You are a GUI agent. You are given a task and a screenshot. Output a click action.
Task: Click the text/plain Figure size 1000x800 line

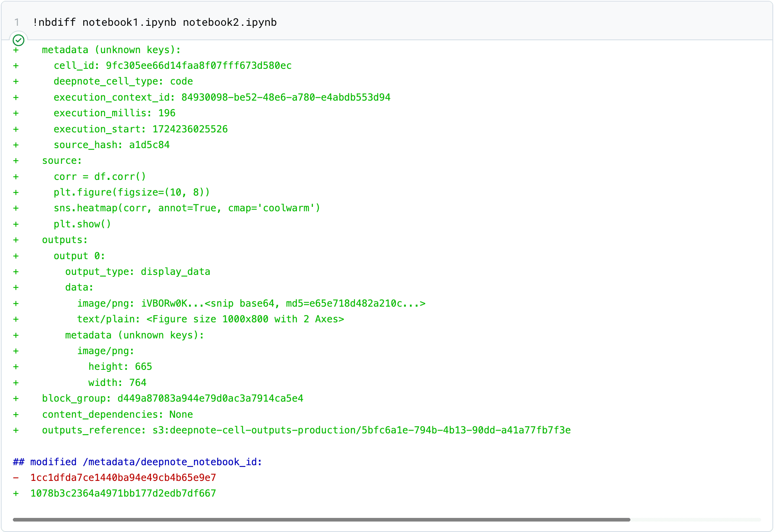[210, 319]
